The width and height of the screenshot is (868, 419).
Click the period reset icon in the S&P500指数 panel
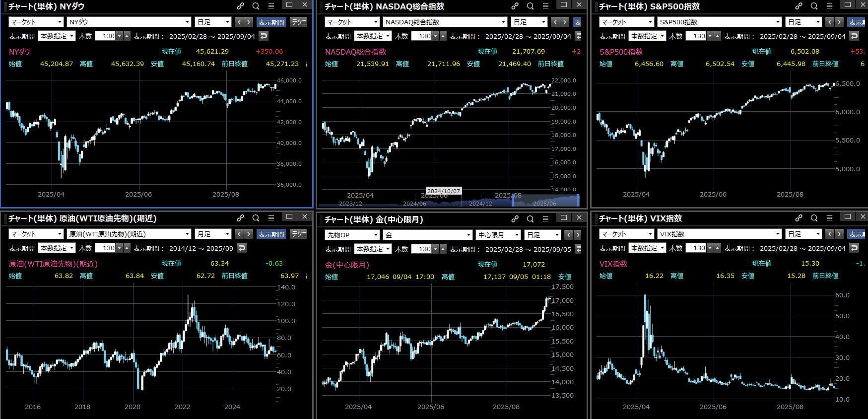click(x=854, y=36)
